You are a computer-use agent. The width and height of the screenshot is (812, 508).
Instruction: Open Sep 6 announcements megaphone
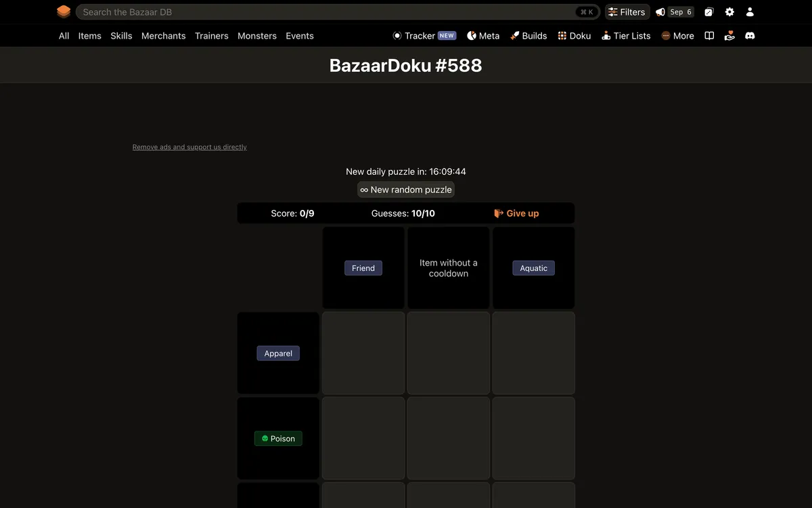pyautogui.click(x=675, y=12)
